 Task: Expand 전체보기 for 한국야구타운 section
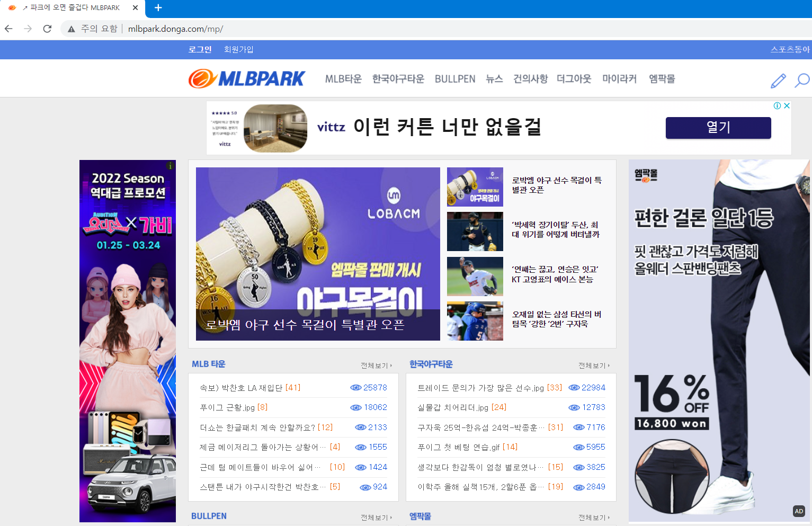tap(594, 365)
